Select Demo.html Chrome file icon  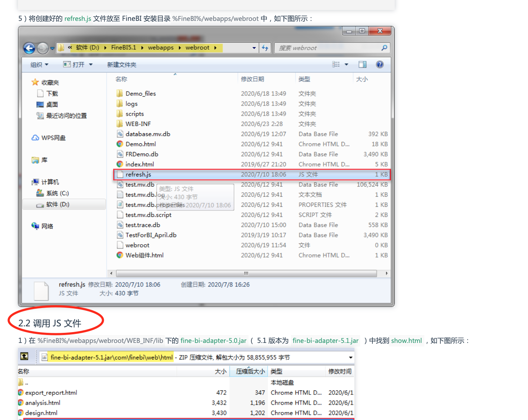point(120,144)
